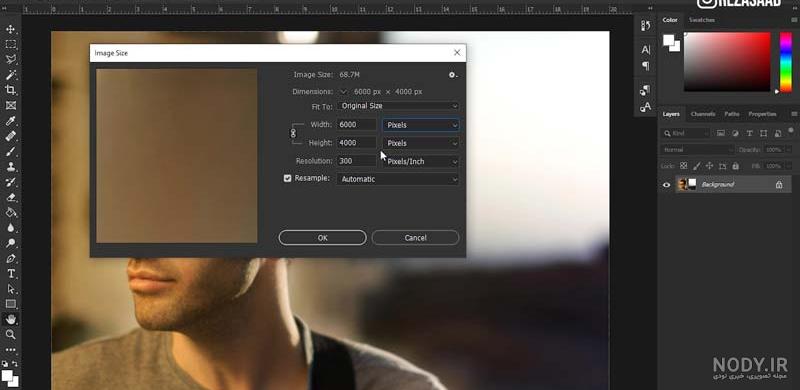The image size is (800, 390).
Task: Switch to the Channels tab
Action: coord(703,114)
